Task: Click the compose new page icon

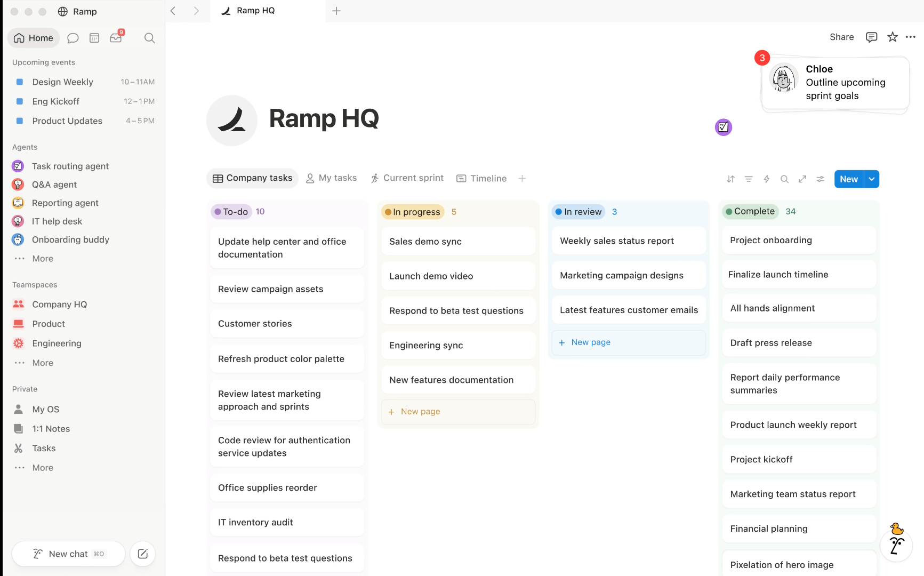Action: click(x=143, y=554)
